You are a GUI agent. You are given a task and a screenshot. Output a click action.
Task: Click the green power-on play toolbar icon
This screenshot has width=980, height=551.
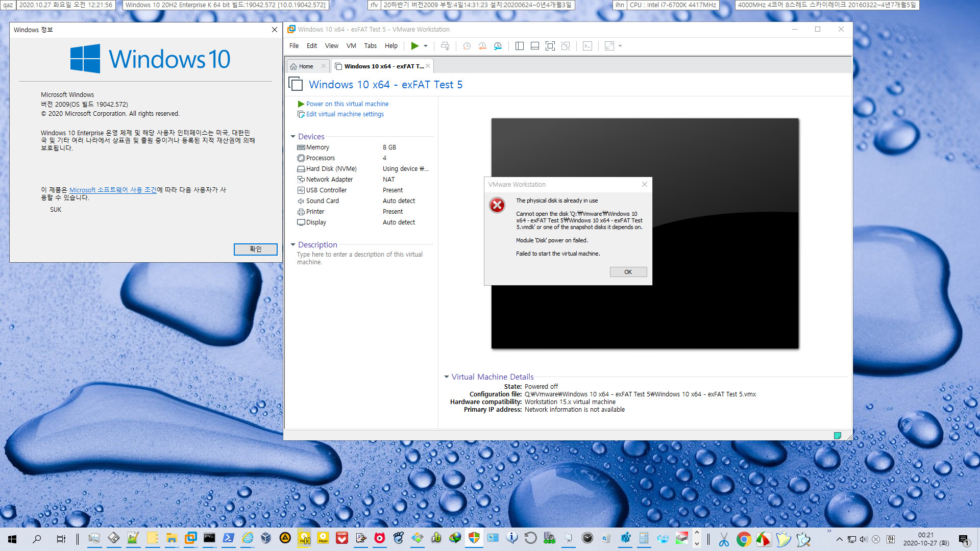point(414,46)
